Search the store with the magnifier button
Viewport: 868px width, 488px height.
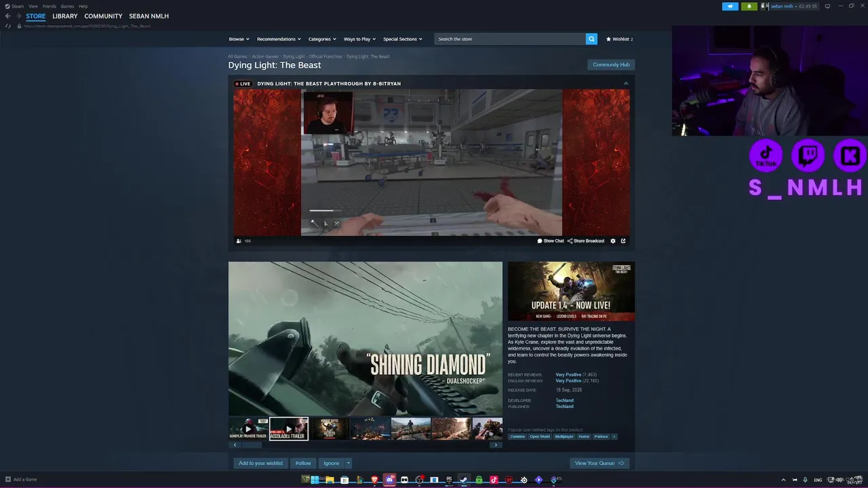[x=591, y=39]
